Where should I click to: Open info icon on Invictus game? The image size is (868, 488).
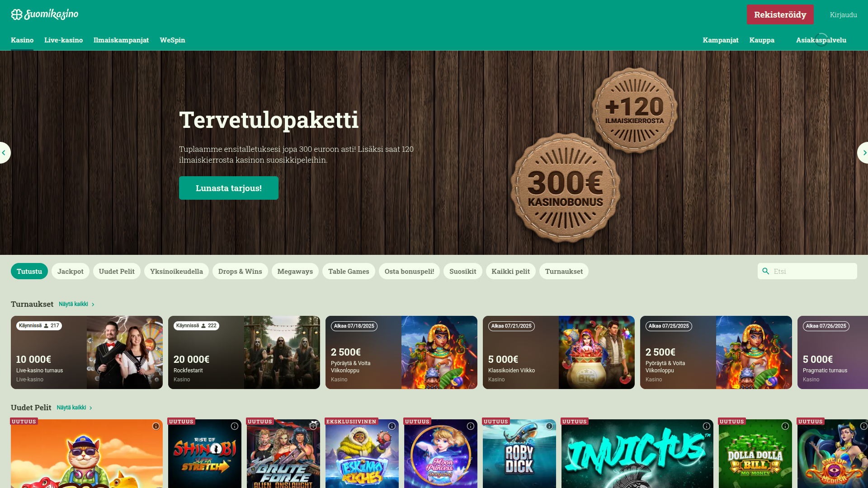pos(707,426)
